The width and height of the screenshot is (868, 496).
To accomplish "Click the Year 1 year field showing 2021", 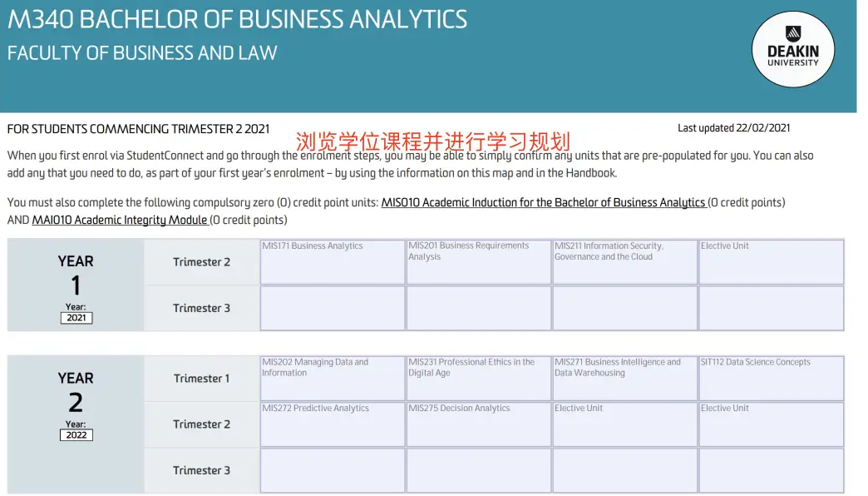I will (x=76, y=318).
